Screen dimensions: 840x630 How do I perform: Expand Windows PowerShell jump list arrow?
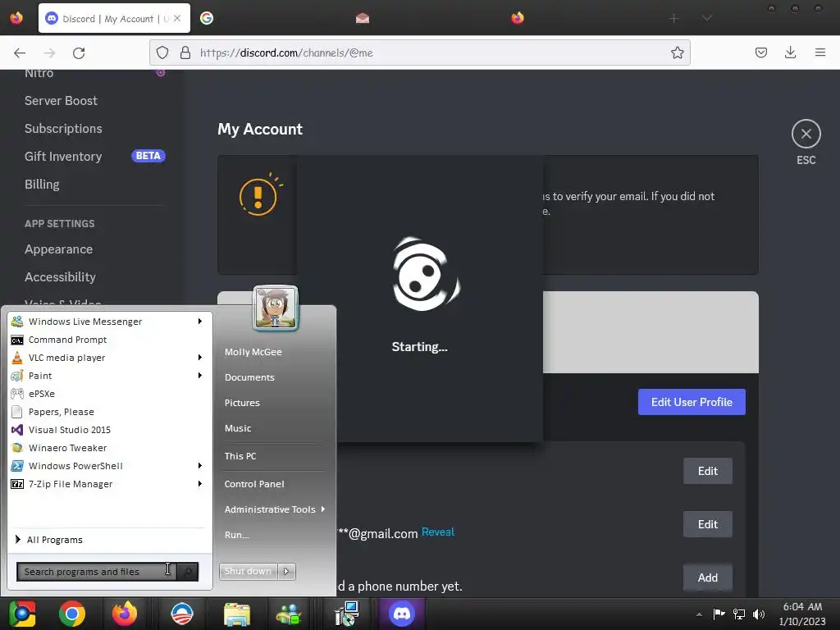pyautogui.click(x=200, y=466)
